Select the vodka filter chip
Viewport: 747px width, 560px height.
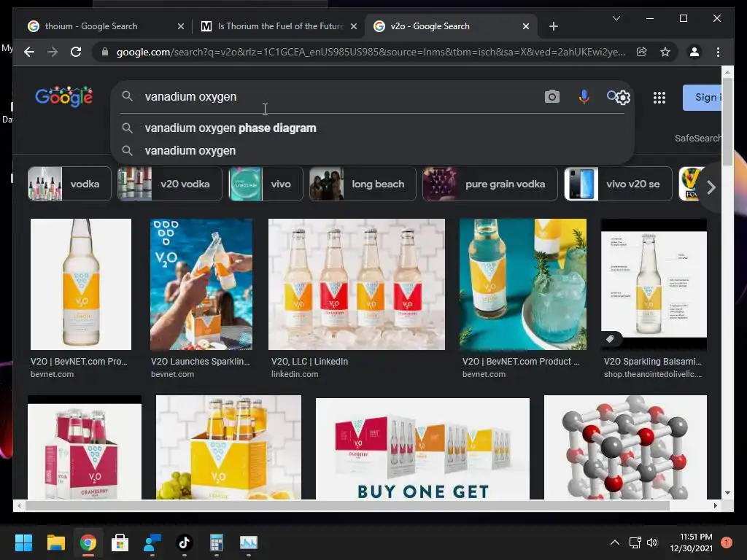[69, 184]
